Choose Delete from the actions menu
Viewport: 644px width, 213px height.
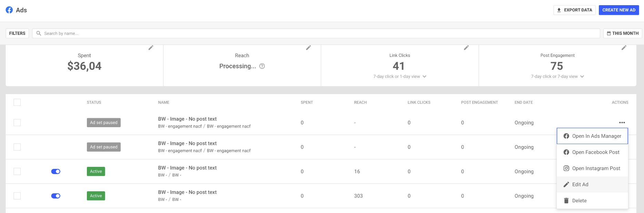pyautogui.click(x=592, y=201)
